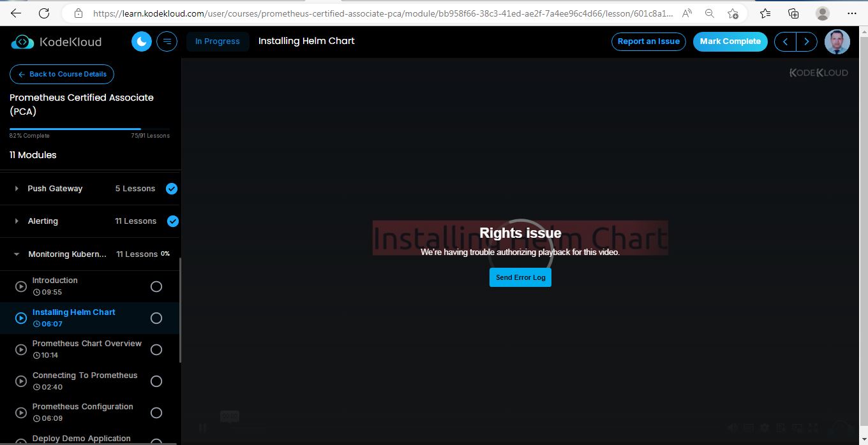Viewport: 868px width, 445px height.
Task: Click the play icon beside Installing Helm Chart
Action: click(20, 318)
